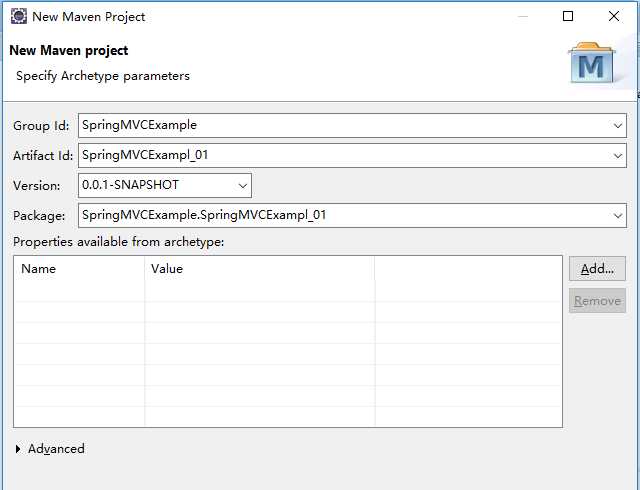
Task: Click the "Artifact Id:" label
Action: point(43,156)
